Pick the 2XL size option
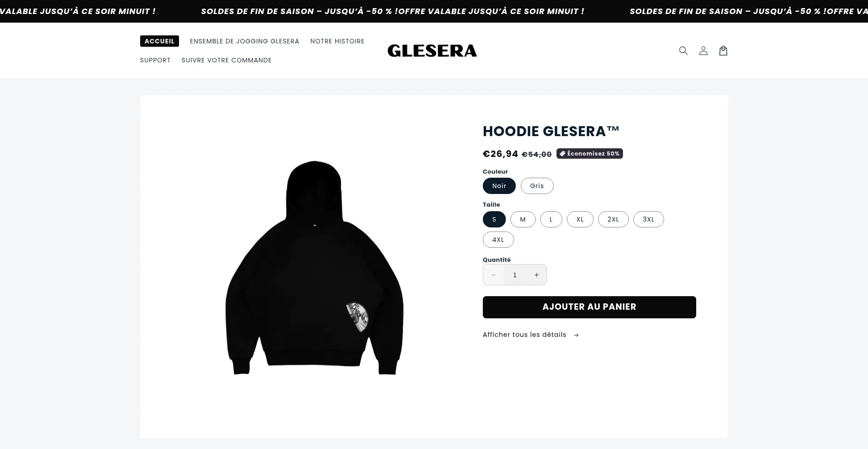Viewport: 868px width, 449px height. (613, 219)
